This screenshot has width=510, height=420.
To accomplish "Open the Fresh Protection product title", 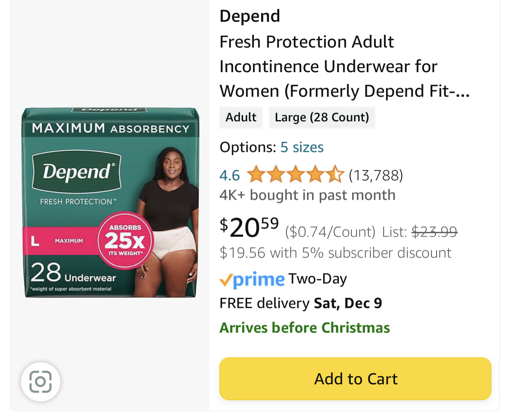I will tap(329, 66).
